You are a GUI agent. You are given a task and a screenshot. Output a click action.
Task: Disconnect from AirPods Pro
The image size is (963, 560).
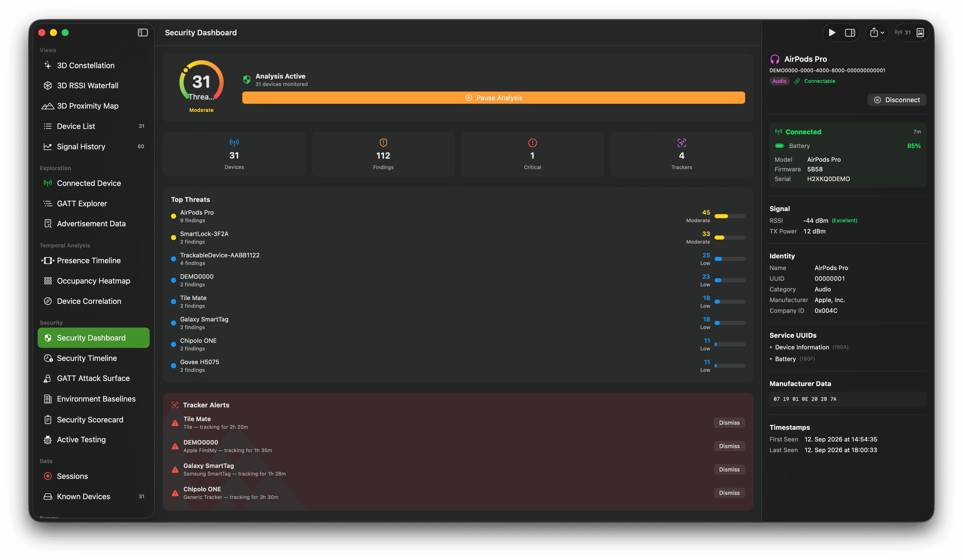[897, 100]
